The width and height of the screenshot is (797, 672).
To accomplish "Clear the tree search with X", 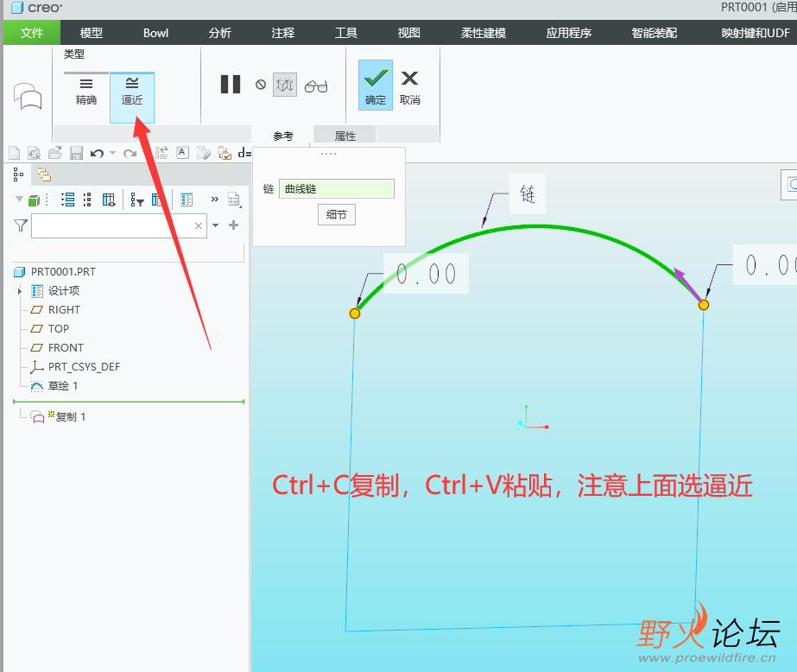I will point(199,225).
